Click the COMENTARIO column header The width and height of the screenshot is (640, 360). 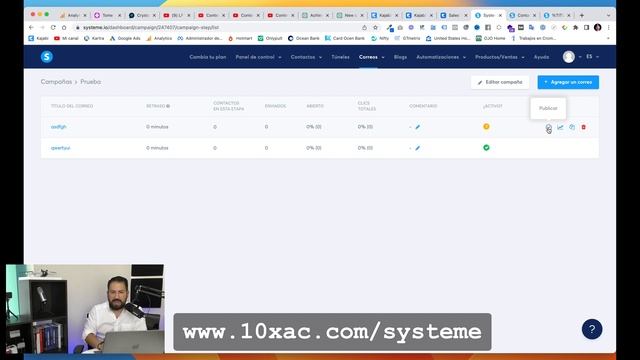point(423,106)
